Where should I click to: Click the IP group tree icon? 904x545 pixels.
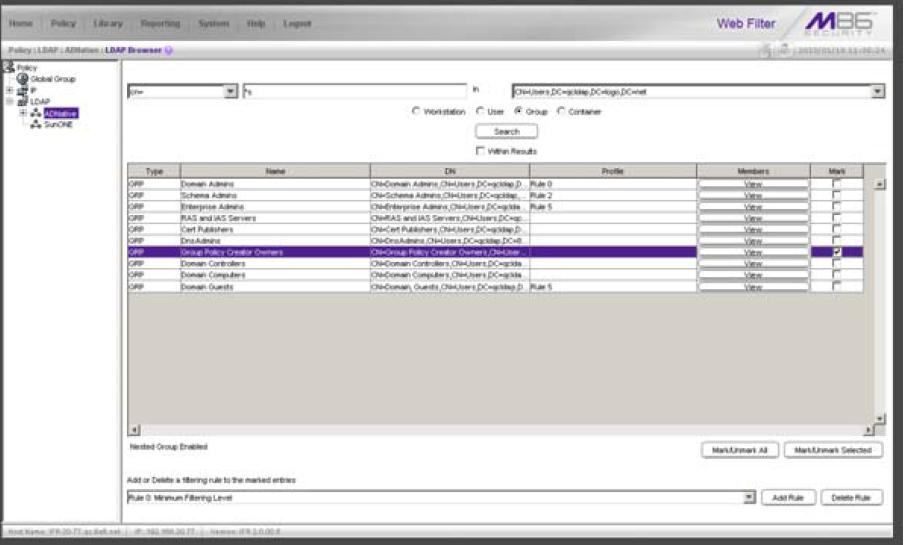(19, 90)
